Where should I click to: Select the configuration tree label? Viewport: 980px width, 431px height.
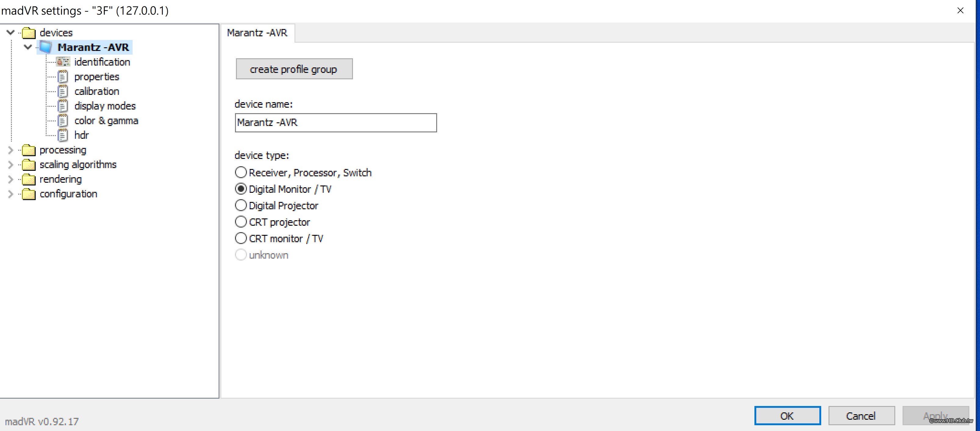point(69,194)
